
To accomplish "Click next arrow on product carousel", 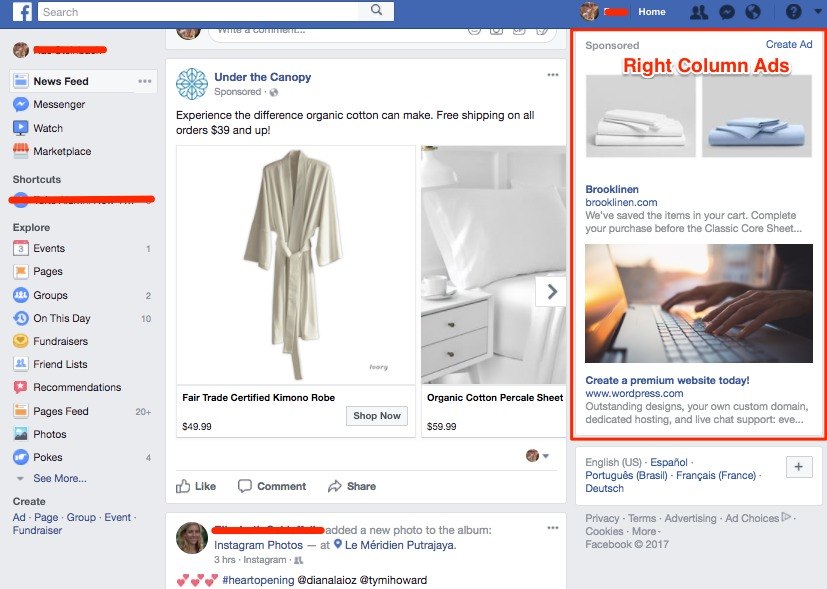I will point(551,292).
